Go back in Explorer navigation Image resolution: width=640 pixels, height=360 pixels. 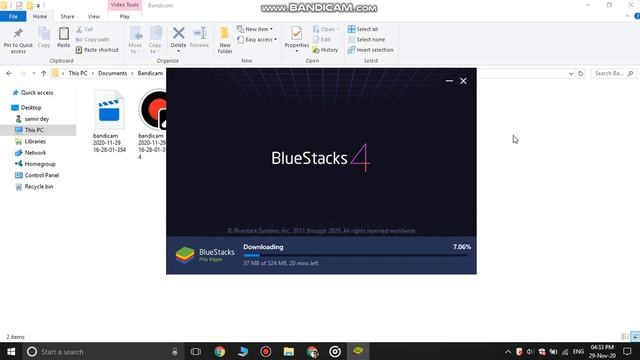pyautogui.click(x=9, y=73)
